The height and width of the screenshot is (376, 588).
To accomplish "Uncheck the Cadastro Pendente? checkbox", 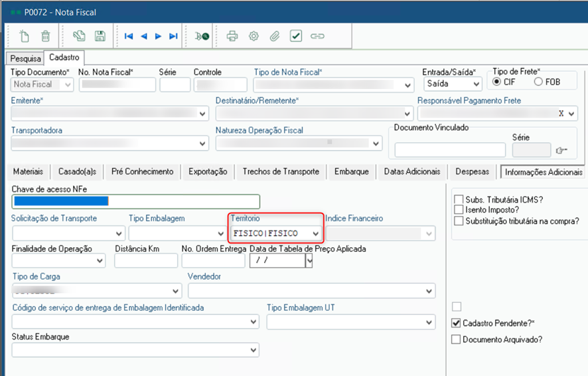I will [x=456, y=323].
